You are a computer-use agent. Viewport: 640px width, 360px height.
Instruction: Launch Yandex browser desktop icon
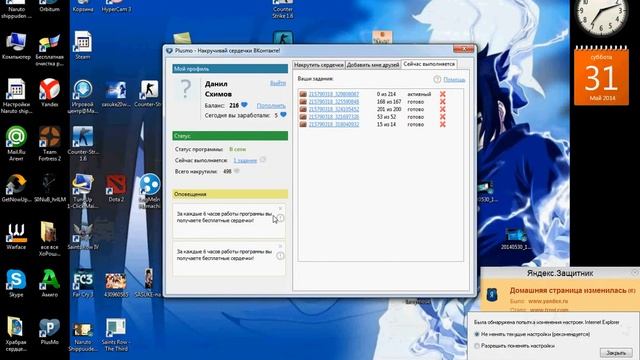pyautogui.click(x=49, y=93)
